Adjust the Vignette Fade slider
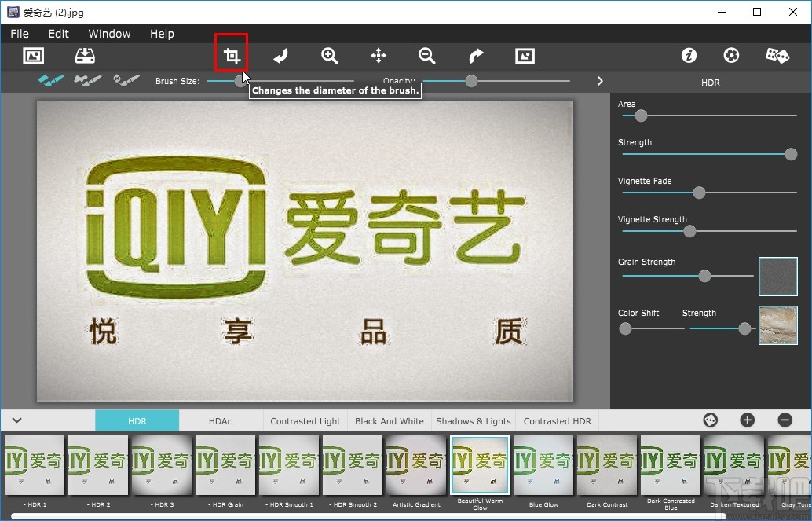The width and height of the screenshot is (812, 521). pyautogui.click(x=709, y=193)
